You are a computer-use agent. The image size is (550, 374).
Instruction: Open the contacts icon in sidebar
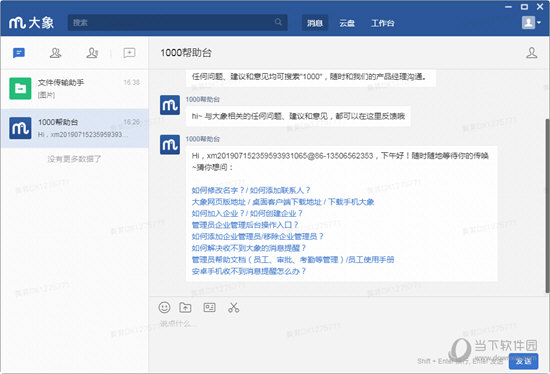pos(55,53)
